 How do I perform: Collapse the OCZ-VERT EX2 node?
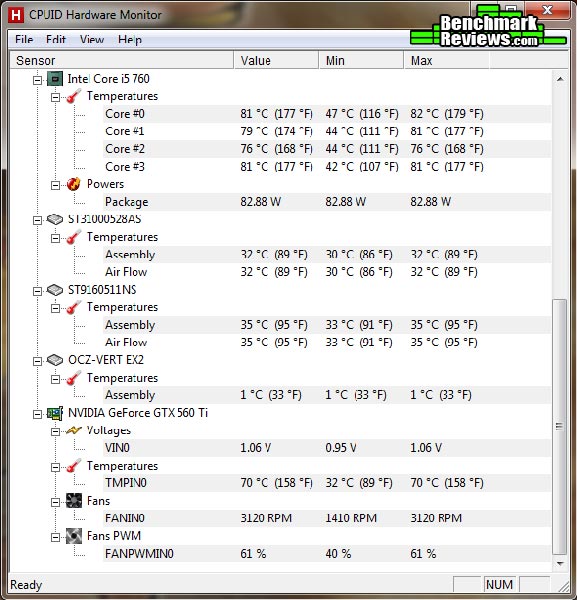[x=37, y=361]
